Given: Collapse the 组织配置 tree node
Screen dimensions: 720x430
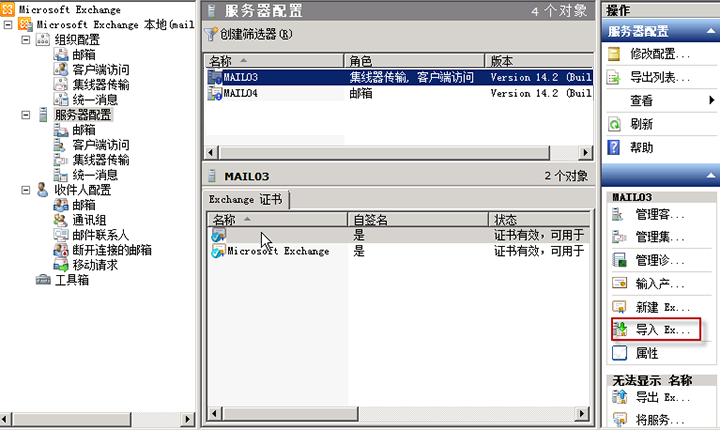Looking at the screenshot, I should coord(26,40).
